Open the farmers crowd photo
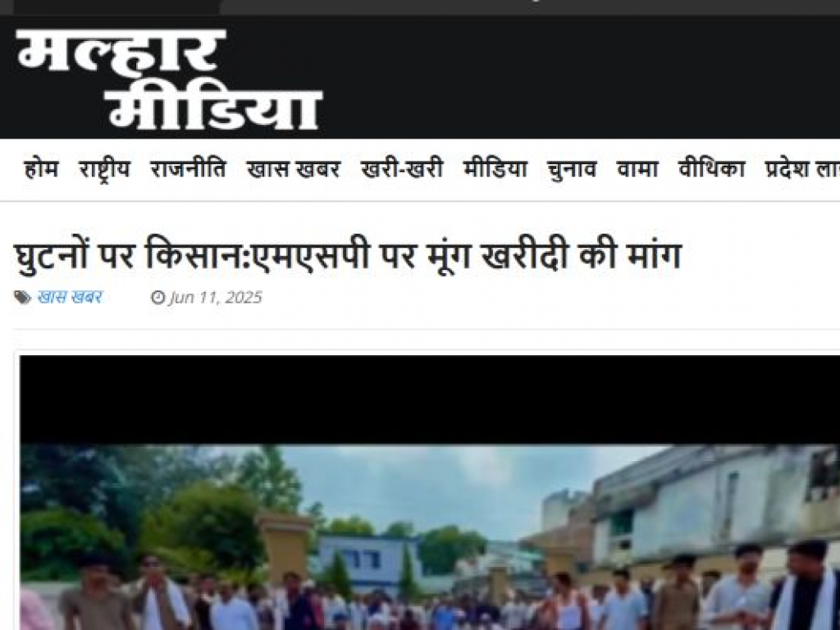840x630 pixels. point(430,537)
